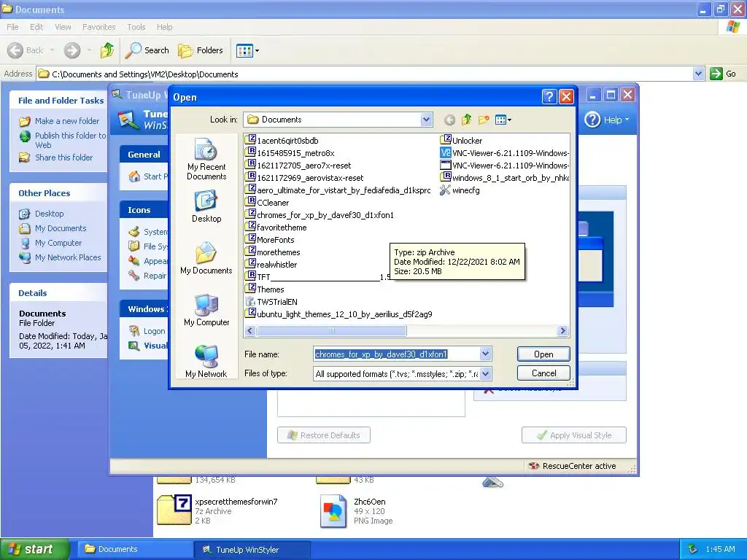Click Folders in Explorer toolbar
The image size is (747, 560).
coord(201,50)
